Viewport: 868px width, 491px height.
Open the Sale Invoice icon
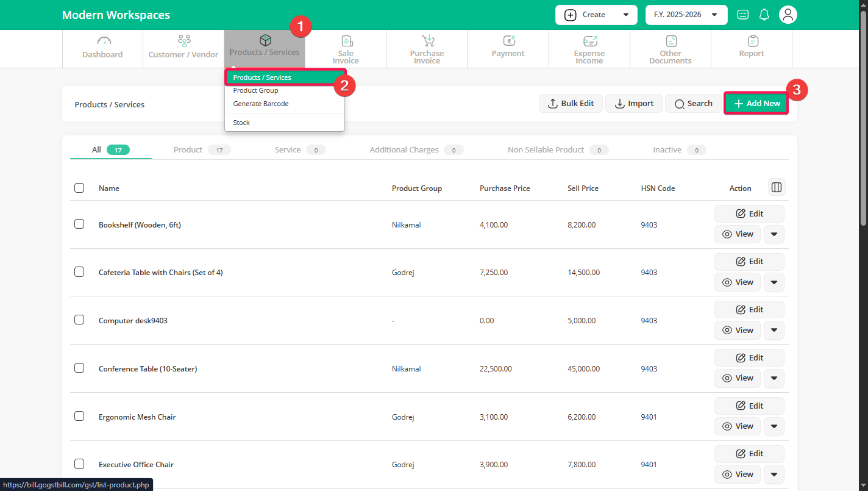tap(346, 41)
